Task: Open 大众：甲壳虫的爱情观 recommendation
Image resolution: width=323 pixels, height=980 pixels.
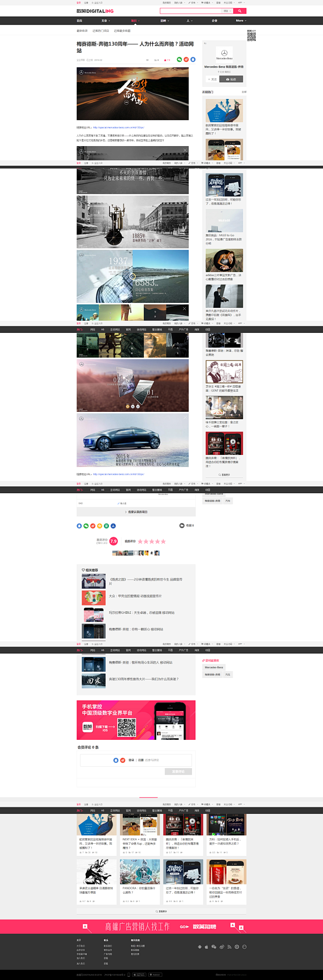Action: pos(135,596)
